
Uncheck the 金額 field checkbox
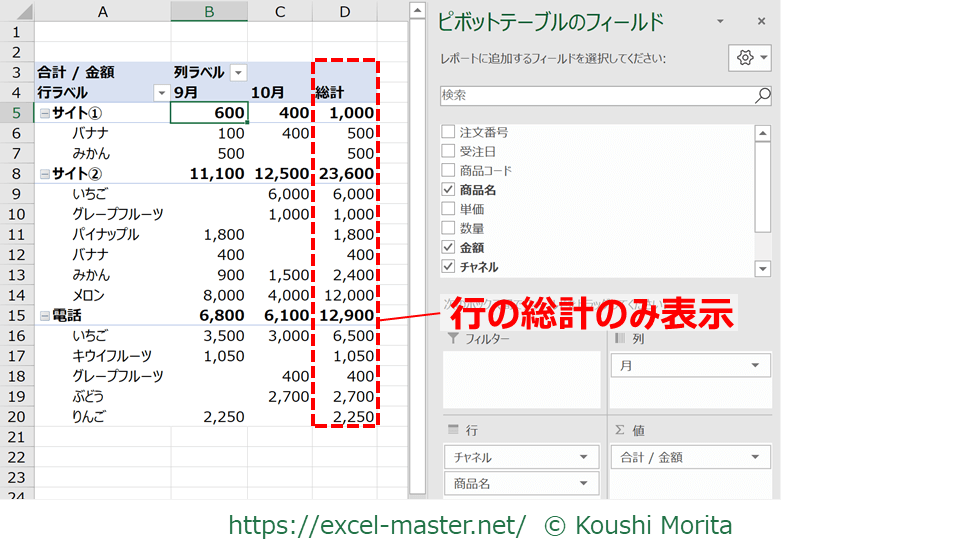point(448,247)
